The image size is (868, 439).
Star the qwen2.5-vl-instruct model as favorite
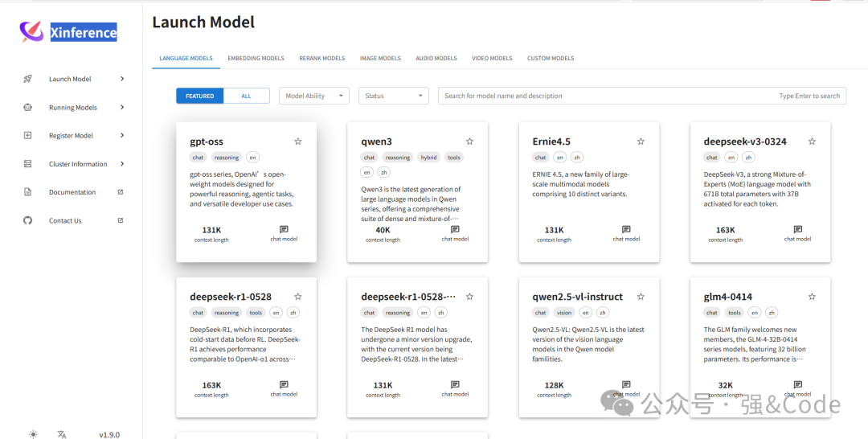(x=641, y=296)
